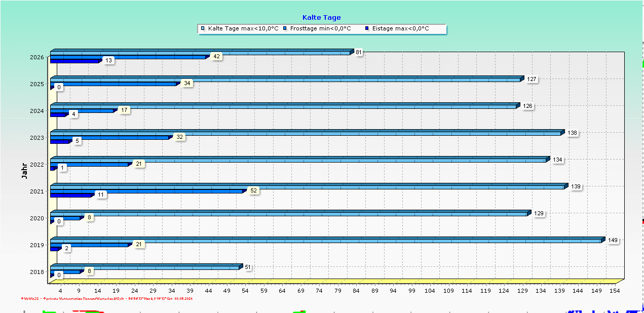The image size is (644, 313).
Task: Click the value label 32 for 2023
Action: click(179, 137)
